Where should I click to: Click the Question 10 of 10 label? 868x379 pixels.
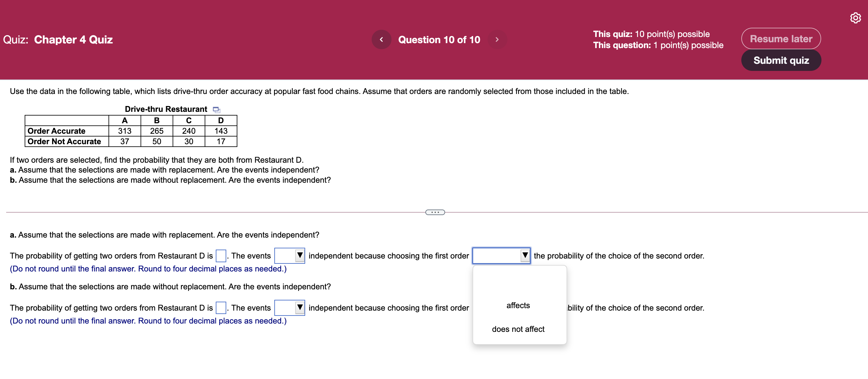[439, 39]
